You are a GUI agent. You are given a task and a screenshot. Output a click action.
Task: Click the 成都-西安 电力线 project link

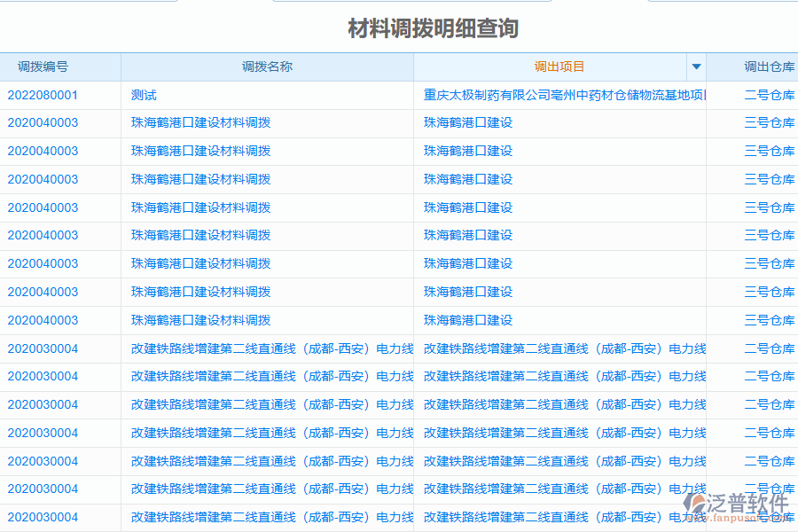tap(564, 348)
